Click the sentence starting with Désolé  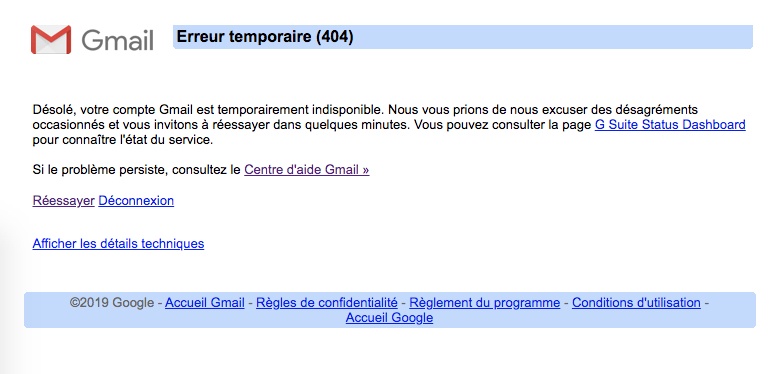point(209,109)
